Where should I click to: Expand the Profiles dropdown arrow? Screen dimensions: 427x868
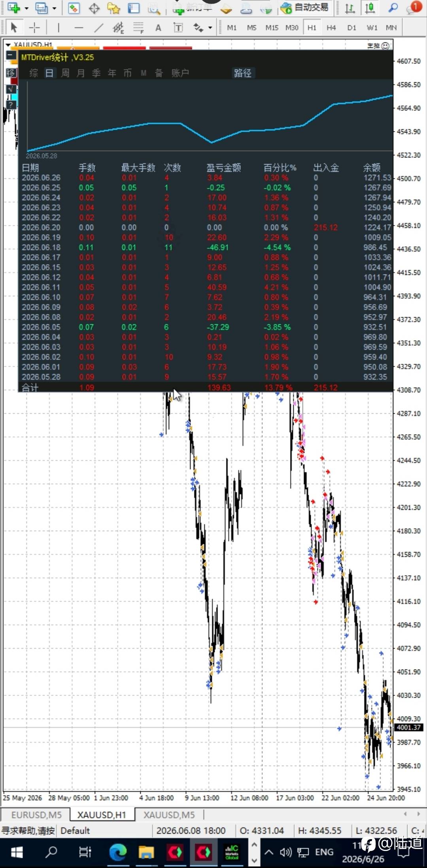(54, 8)
